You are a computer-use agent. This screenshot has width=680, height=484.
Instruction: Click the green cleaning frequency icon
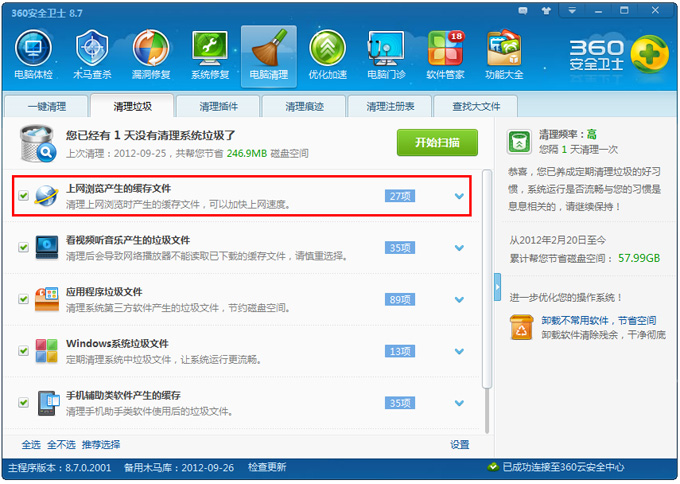(519, 142)
